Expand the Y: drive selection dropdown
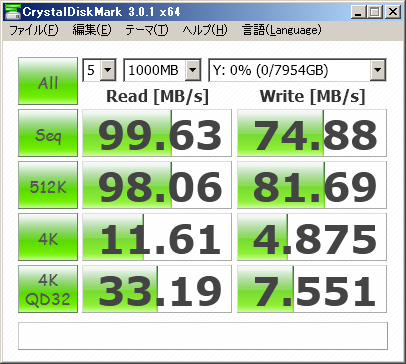This screenshot has height=364, width=406. coord(378,70)
